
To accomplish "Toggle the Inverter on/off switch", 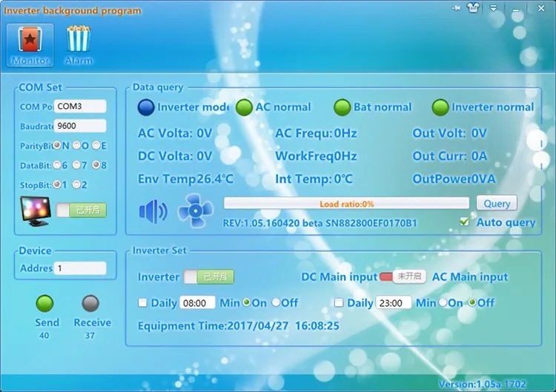I will pos(208,277).
